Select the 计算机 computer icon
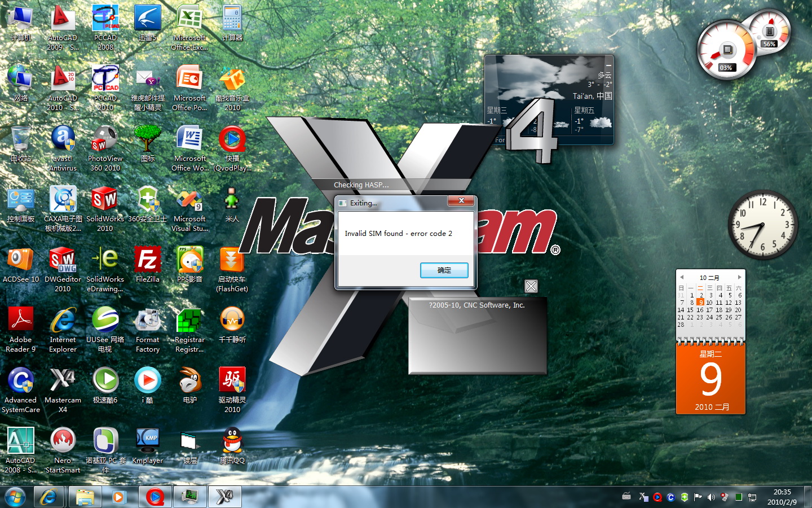812x508 pixels. pyautogui.click(x=21, y=24)
